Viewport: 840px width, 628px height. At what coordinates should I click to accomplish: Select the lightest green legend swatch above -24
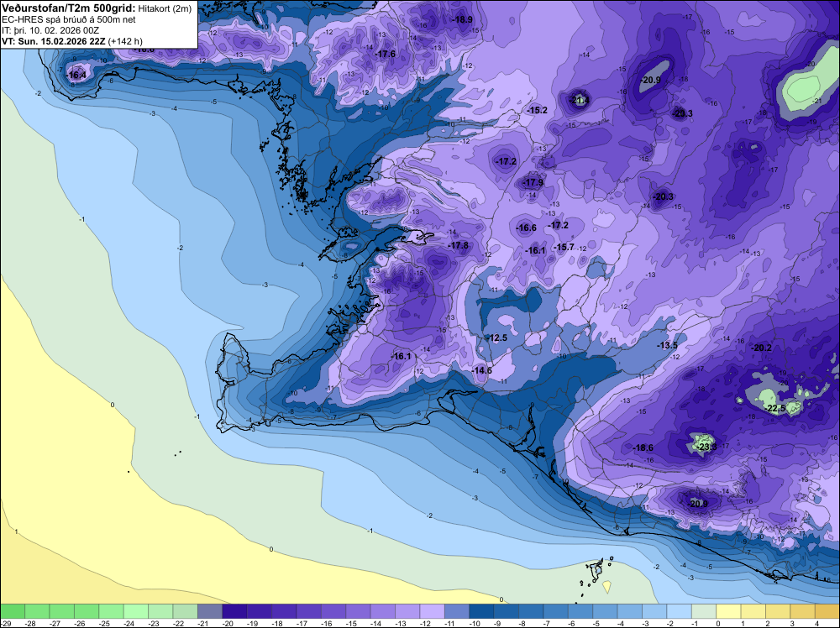tap(135, 611)
